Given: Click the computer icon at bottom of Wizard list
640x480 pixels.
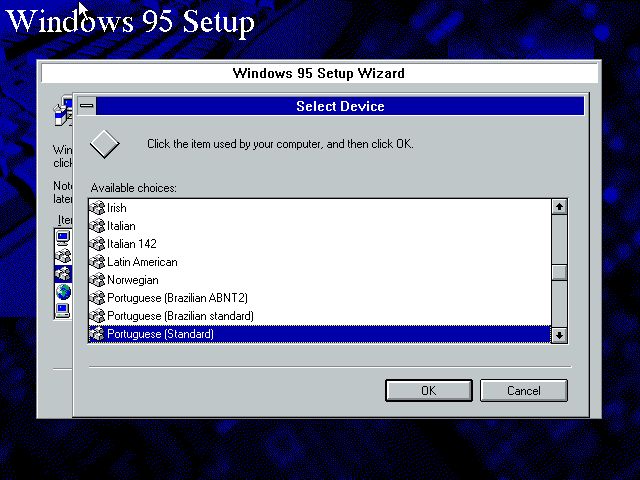Looking at the screenshot, I should point(63,310).
